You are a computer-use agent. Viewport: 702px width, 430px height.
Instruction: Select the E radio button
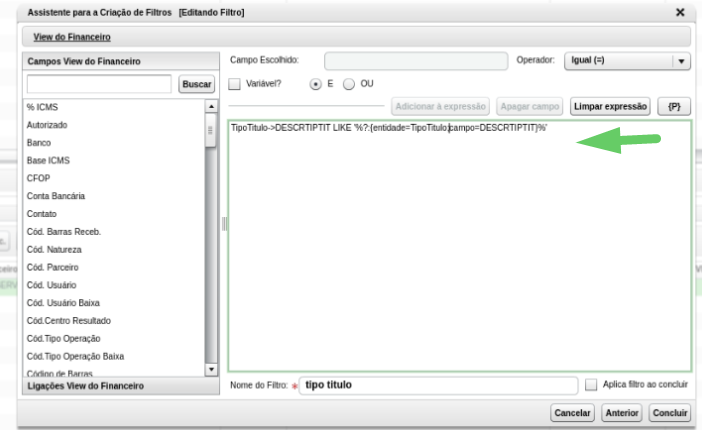coord(315,84)
